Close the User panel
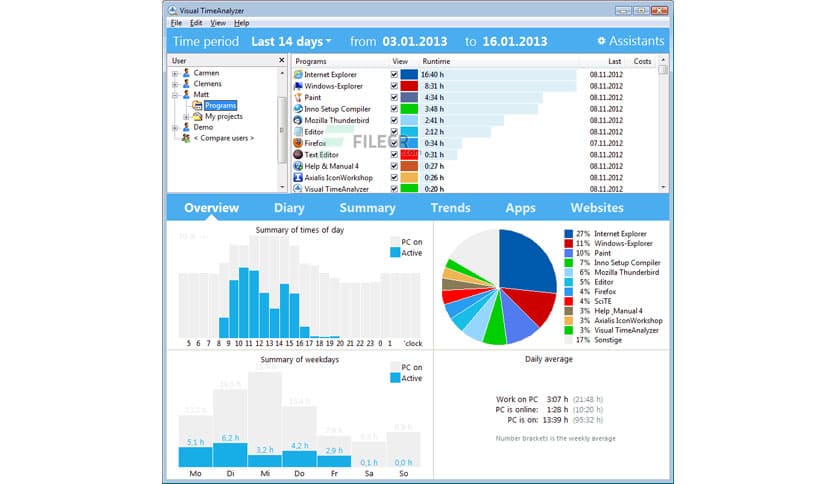 tap(282, 60)
